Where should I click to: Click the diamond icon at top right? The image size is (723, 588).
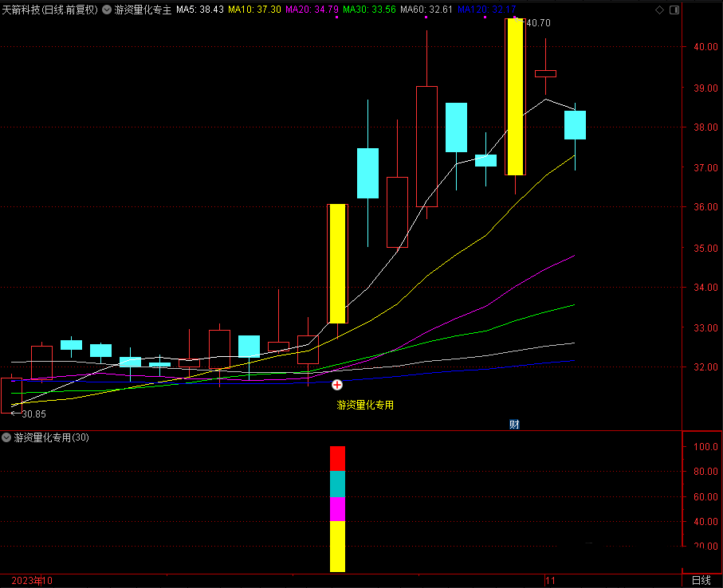[x=658, y=10]
